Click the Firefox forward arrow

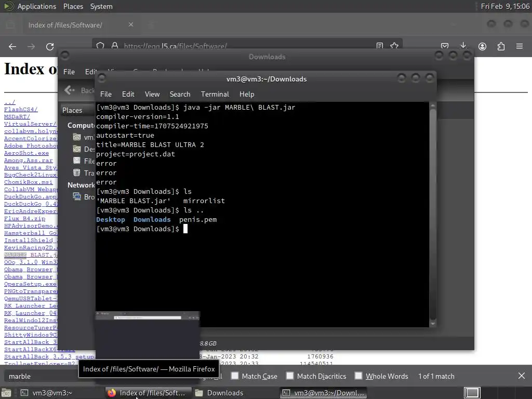31,46
